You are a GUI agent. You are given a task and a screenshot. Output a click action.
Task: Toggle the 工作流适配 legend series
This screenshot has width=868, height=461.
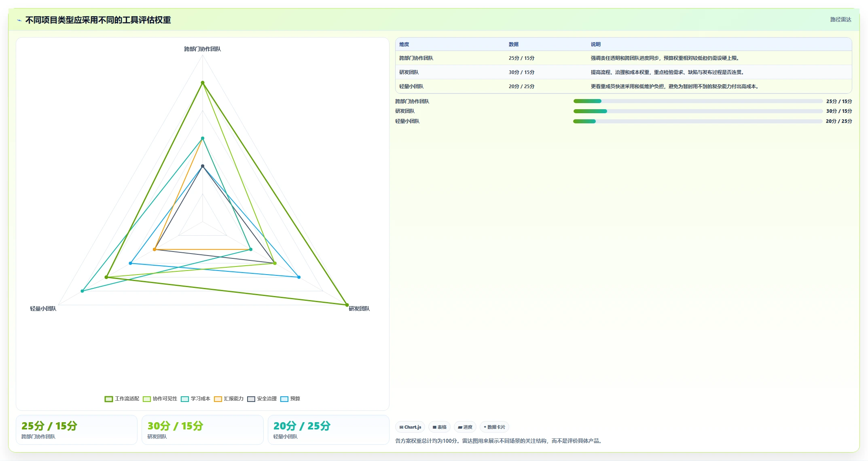point(122,399)
